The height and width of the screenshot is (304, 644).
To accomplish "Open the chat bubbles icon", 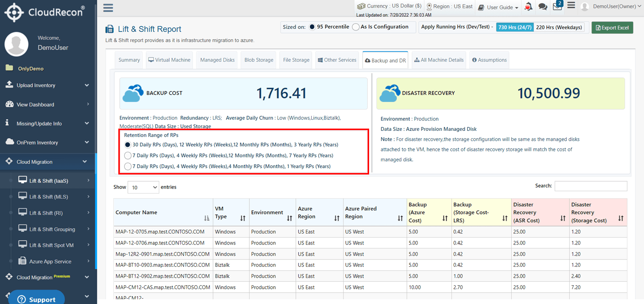I will click(x=543, y=7).
